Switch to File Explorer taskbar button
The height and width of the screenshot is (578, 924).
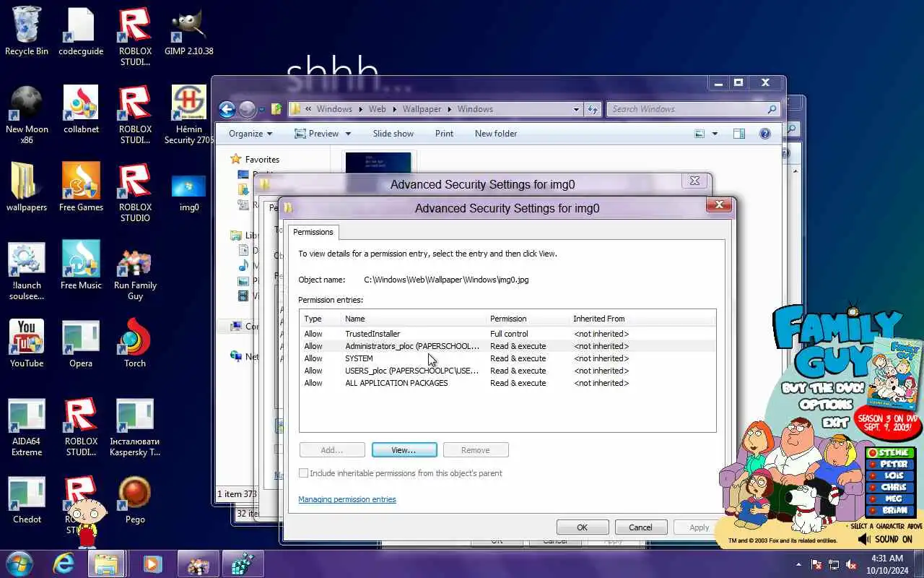107,564
